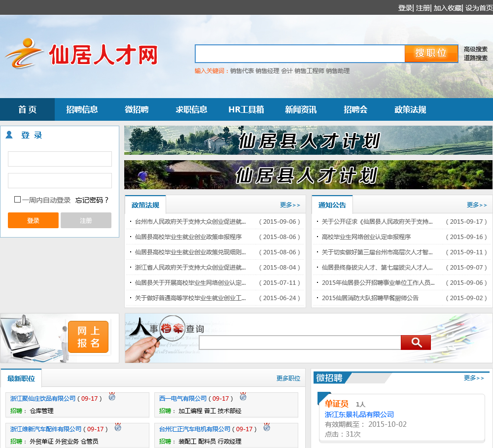Click 注册 link in the top bar

423,8
